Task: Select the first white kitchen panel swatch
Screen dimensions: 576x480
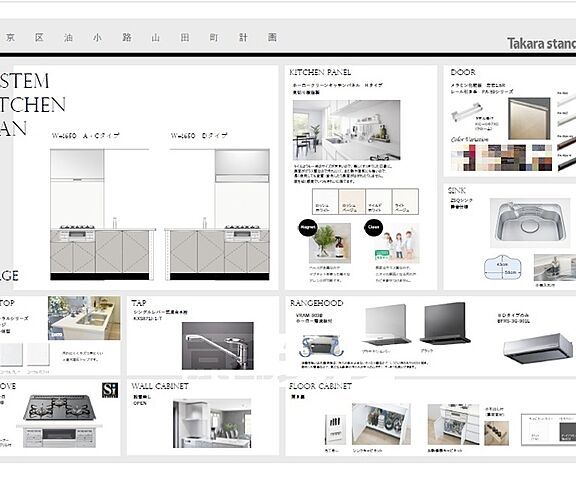Action: tap(325, 202)
